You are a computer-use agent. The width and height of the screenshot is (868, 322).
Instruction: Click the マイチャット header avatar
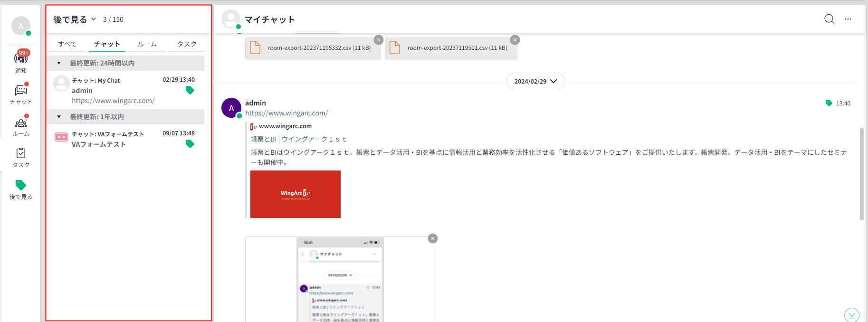click(231, 19)
